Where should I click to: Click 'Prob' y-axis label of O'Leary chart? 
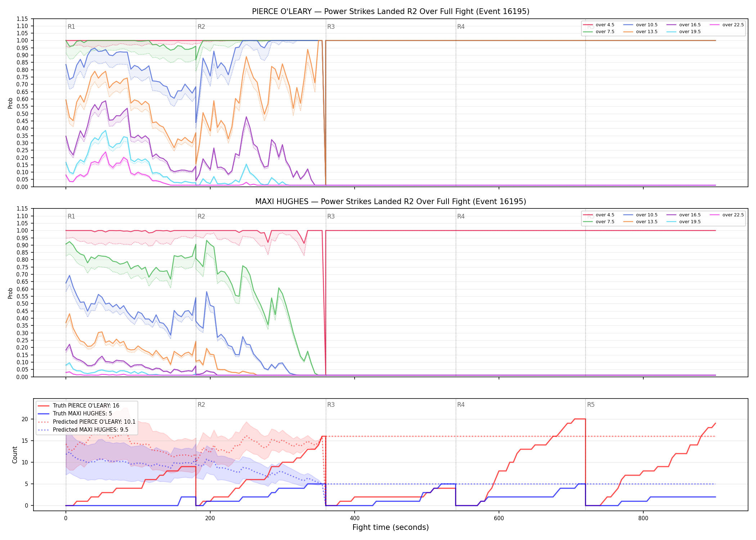tap(10, 103)
